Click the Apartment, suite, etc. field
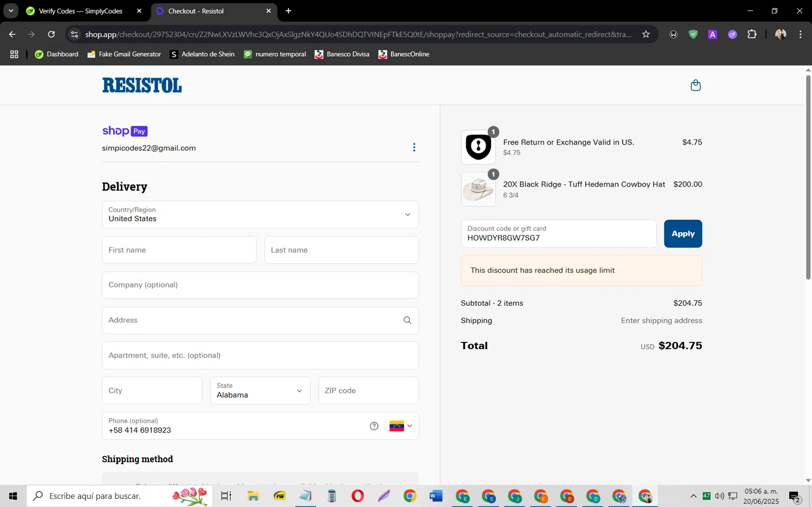 click(260, 355)
